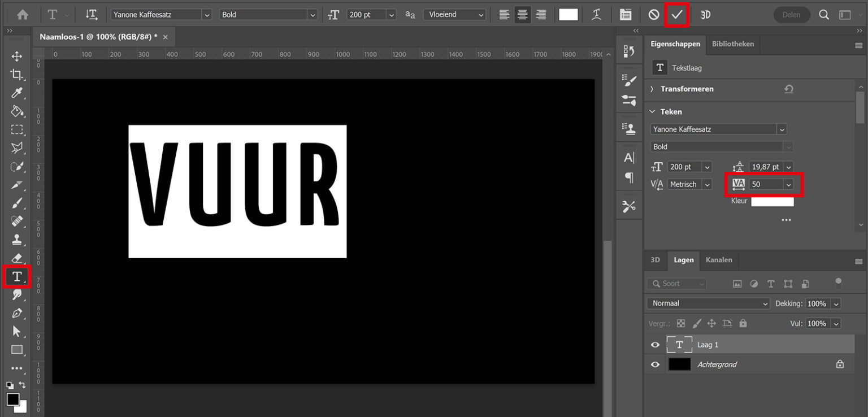Select the Brush tool
The width and height of the screenshot is (868, 417).
(17, 203)
